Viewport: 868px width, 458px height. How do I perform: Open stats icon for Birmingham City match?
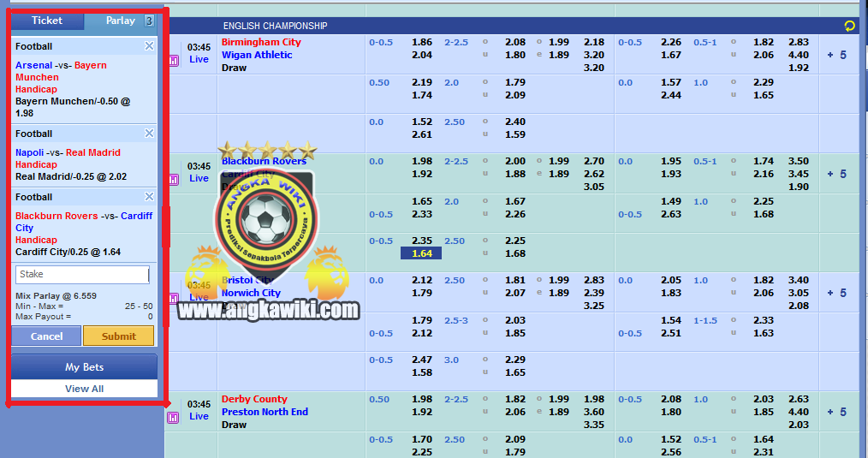[173, 61]
